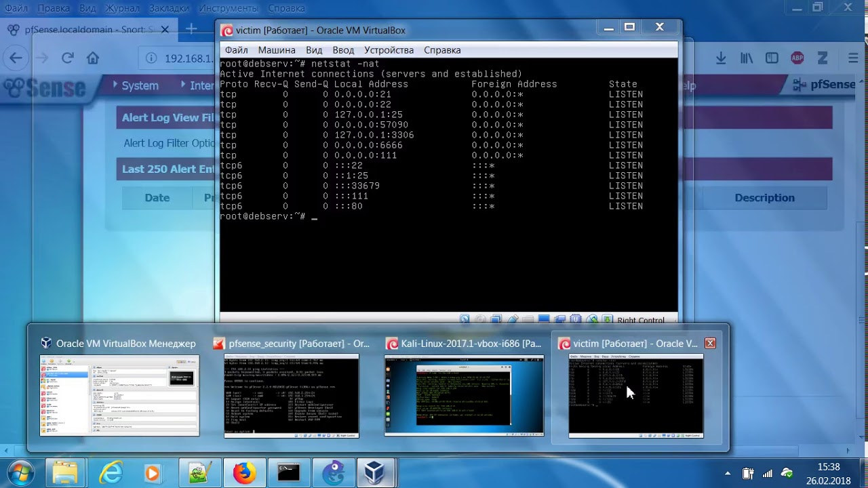Click the pfSense logo at page left
Viewport: 868px width, 488px height.
(45, 87)
